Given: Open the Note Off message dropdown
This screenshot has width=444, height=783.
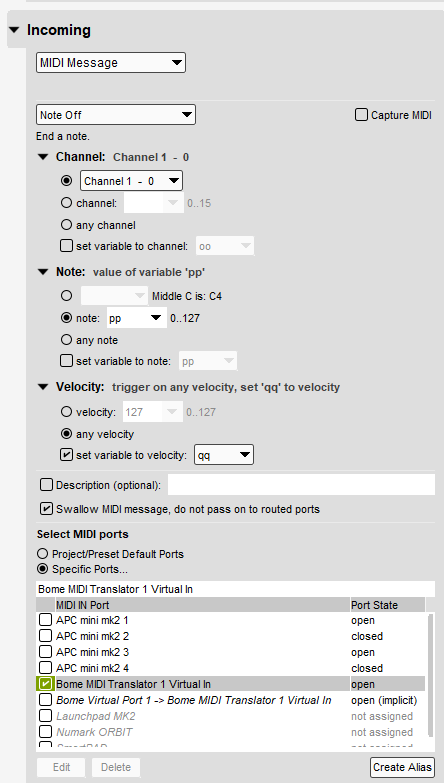Looking at the screenshot, I should 116,115.
